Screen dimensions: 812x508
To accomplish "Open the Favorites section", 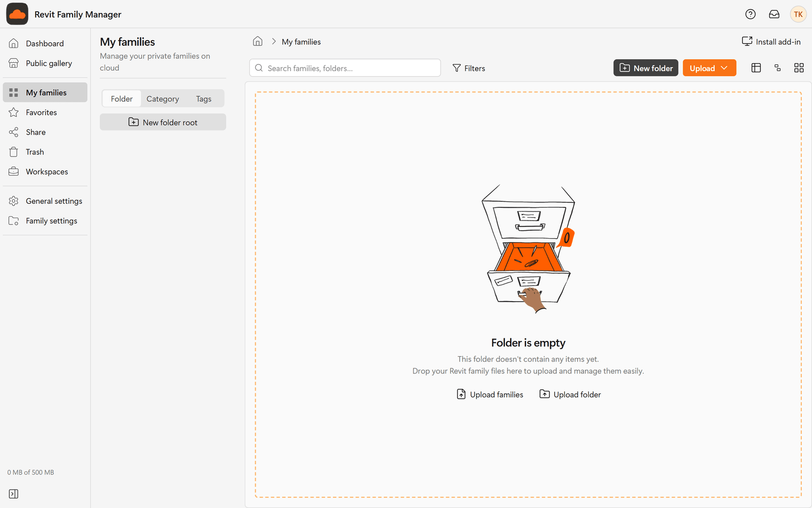I will pyautogui.click(x=45, y=112).
